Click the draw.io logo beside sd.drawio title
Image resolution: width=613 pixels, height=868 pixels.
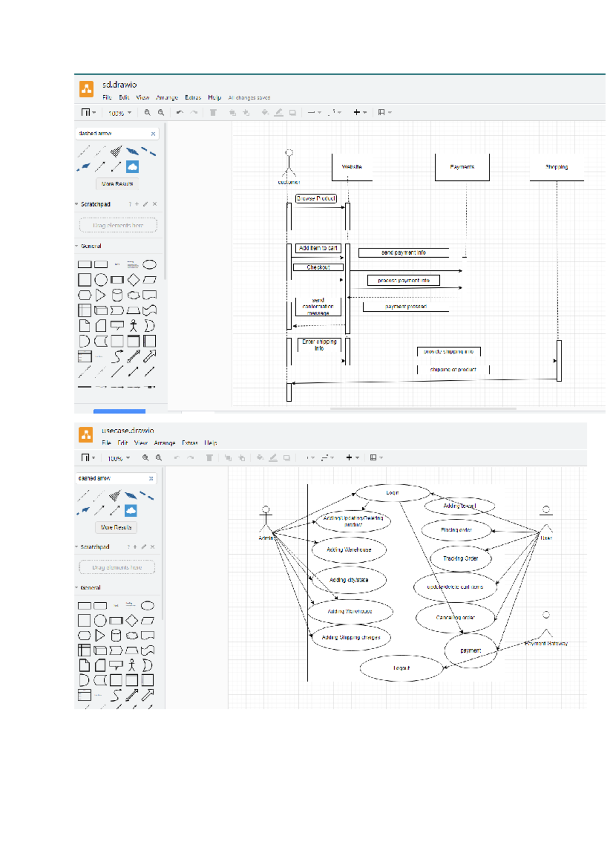[86, 89]
